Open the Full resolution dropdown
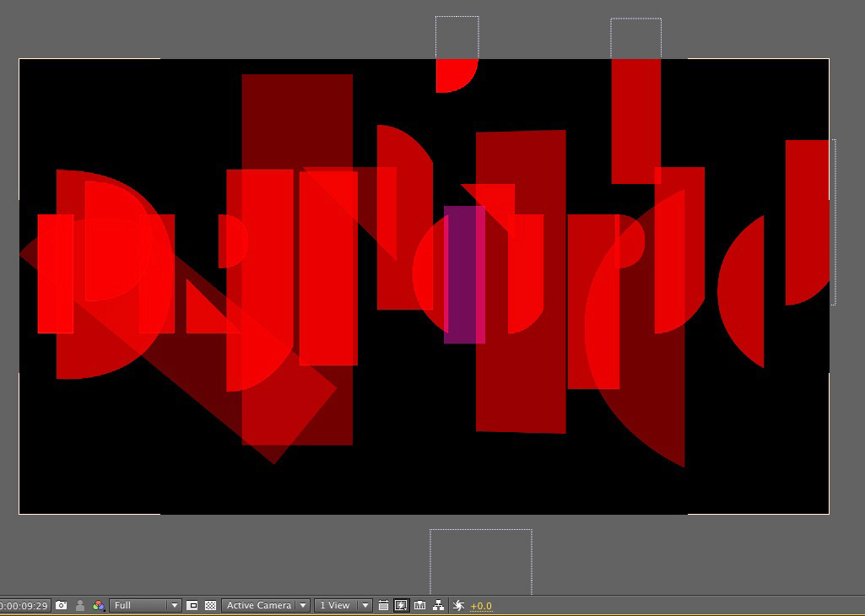The width and height of the screenshot is (865, 616). [145, 606]
